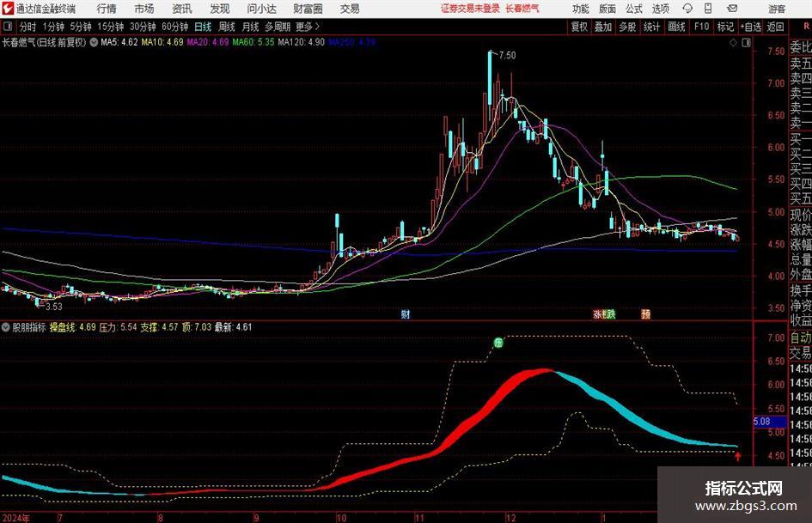The image size is (812, 523).
Task: Open the 资讯 menu
Action: tap(182, 9)
